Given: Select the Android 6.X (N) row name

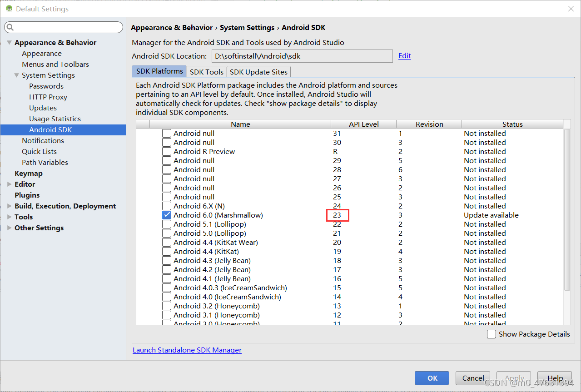Looking at the screenshot, I should pos(199,206).
